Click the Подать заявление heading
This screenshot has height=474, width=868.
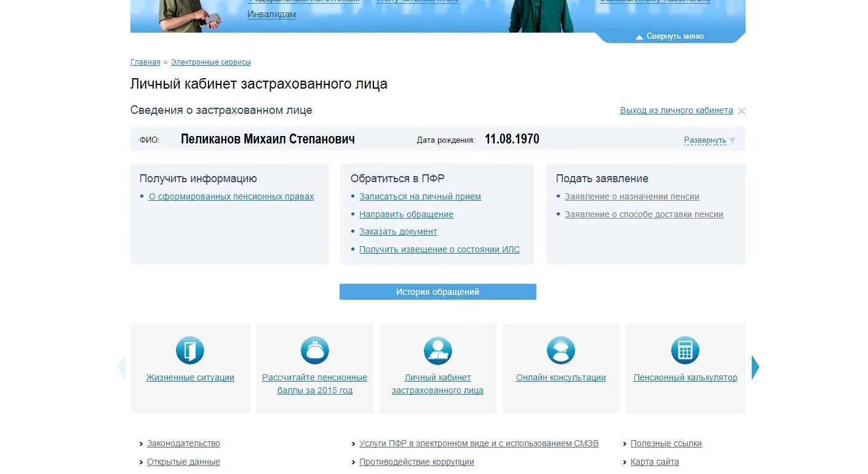point(602,179)
